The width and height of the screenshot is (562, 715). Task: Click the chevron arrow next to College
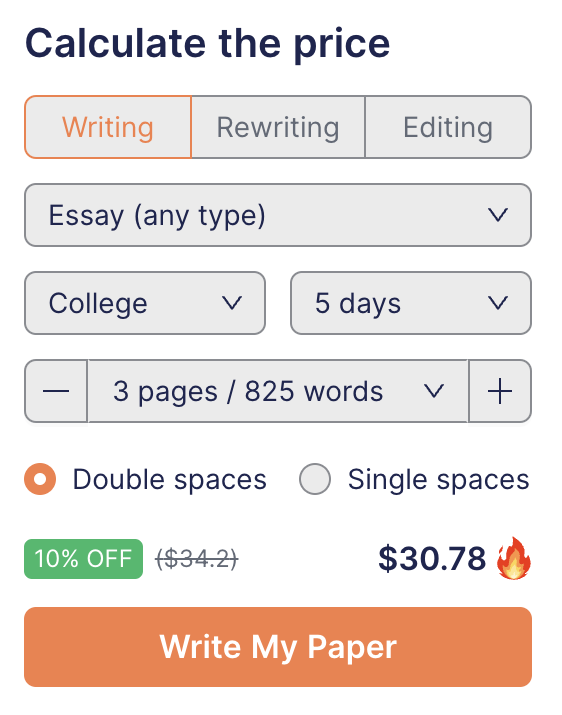point(232,303)
